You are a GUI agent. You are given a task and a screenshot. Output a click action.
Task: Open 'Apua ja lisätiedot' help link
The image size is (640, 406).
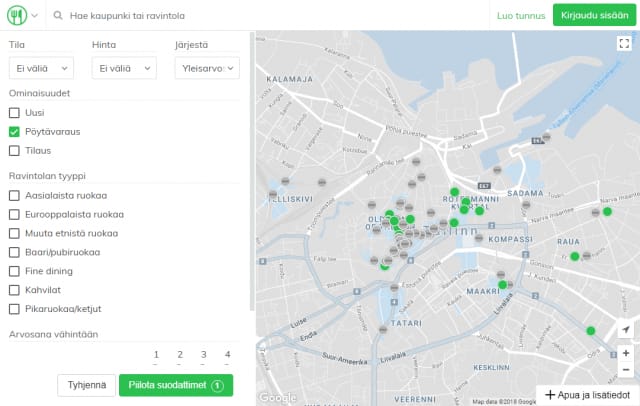pos(588,395)
